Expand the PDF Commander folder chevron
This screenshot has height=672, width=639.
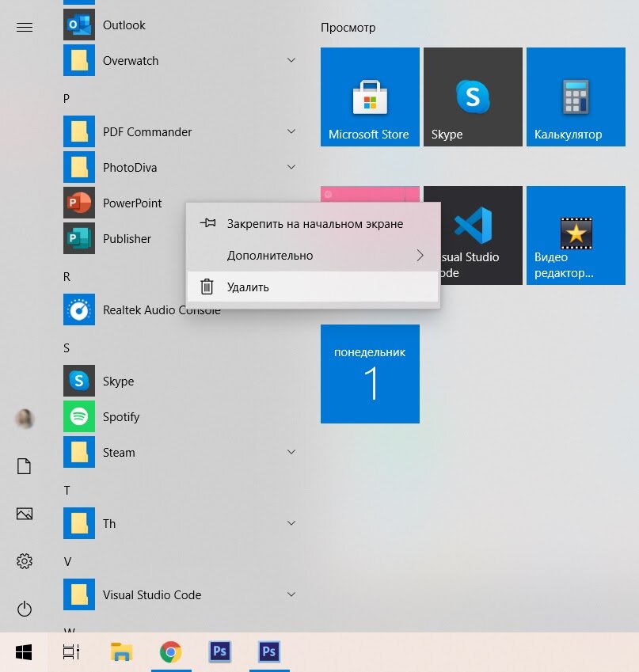coord(291,131)
